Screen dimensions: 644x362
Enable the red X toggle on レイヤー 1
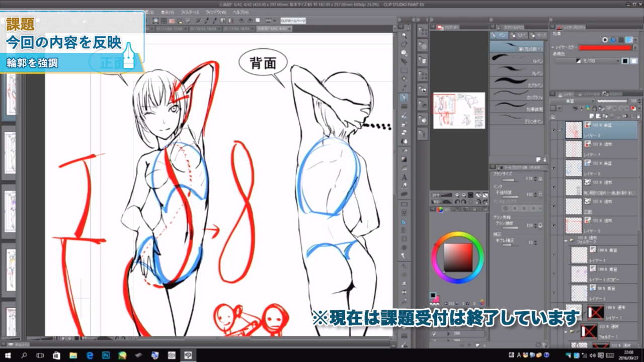(595, 312)
